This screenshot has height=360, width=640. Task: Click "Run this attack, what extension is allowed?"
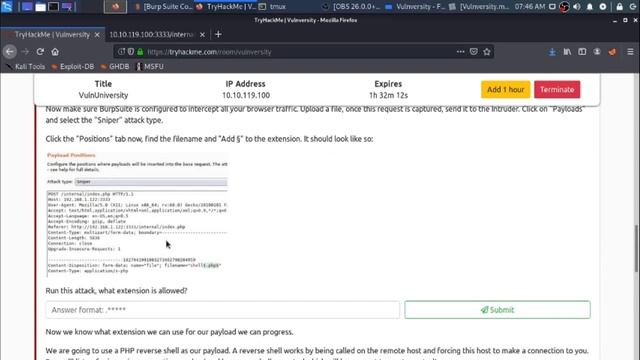pyautogui.click(x=116, y=291)
